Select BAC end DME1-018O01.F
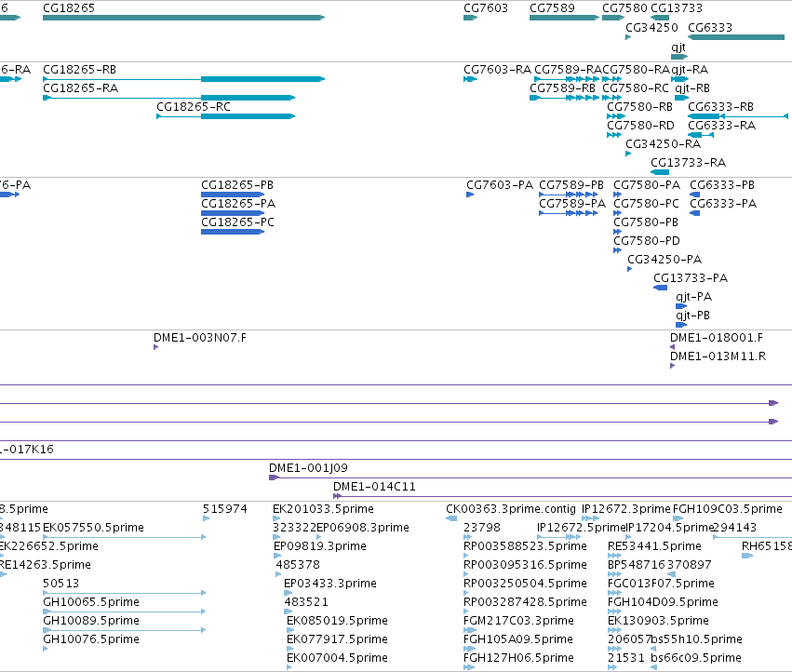Screen dimensions: 792x672 [x=717, y=338]
